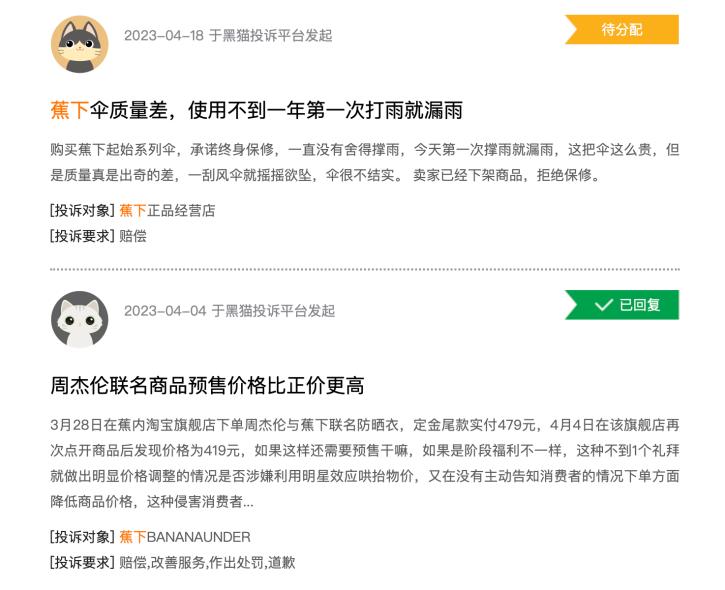
Task: Click second complaint's [投诉对象] label
Action: click(x=82, y=537)
